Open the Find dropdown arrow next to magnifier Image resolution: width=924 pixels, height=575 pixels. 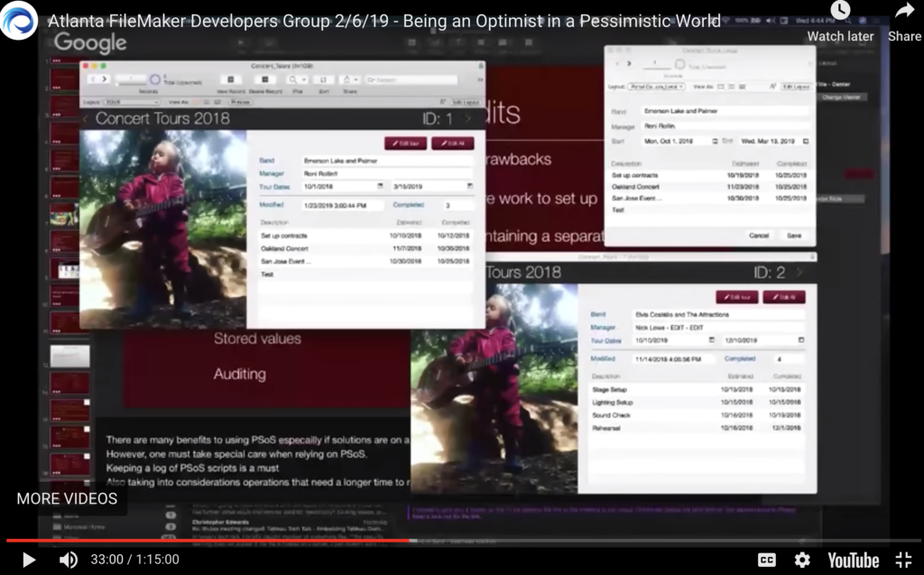point(305,79)
